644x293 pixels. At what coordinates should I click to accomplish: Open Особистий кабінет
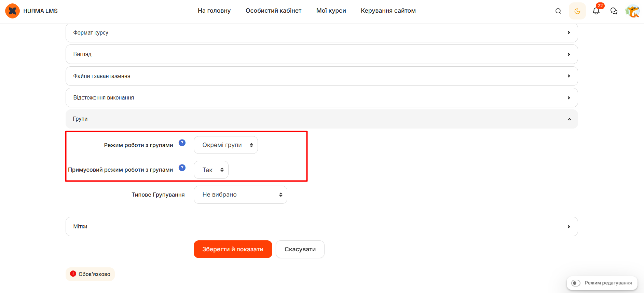[273, 11]
